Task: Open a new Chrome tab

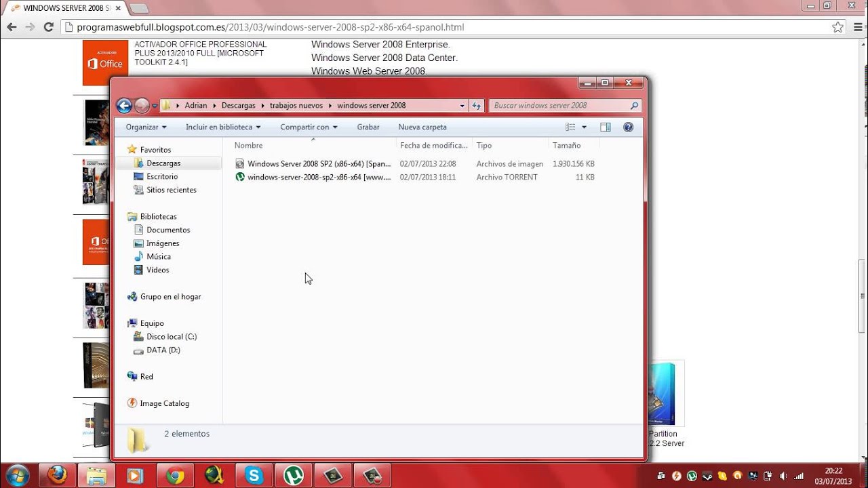Action: point(138,8)
